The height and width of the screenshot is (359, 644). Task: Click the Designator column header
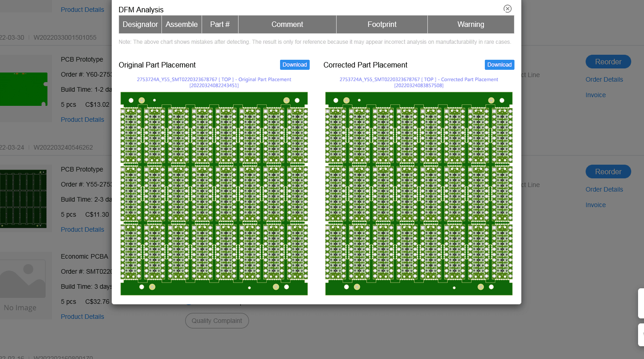click(140, 25)
